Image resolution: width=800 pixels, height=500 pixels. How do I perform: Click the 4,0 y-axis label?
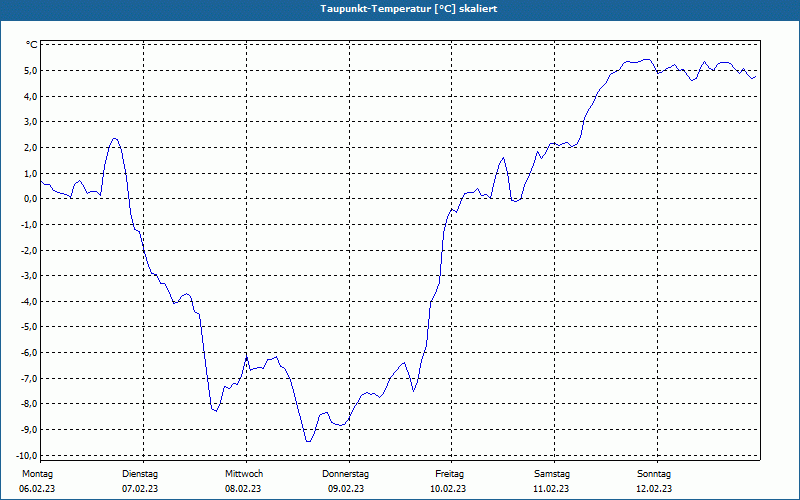(x=30, y=96)
